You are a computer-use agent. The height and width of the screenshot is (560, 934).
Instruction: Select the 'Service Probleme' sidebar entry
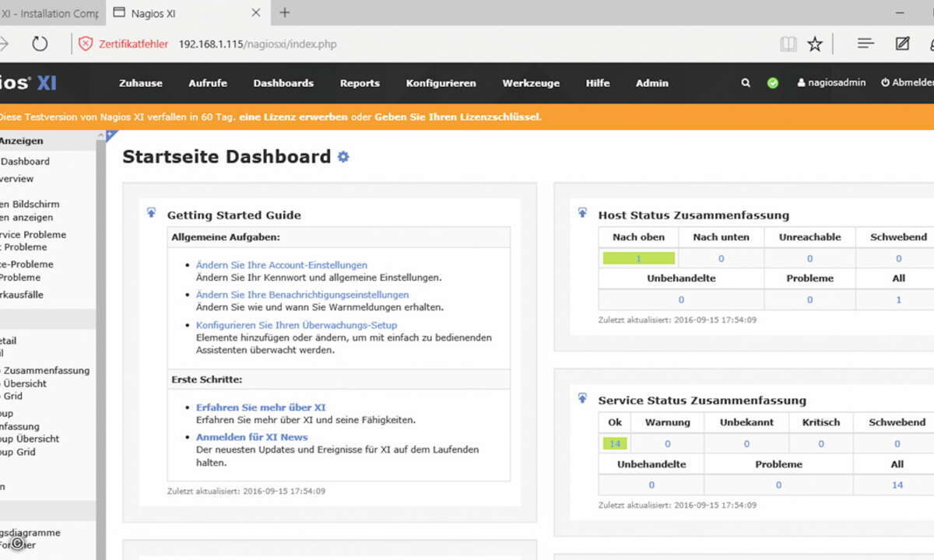point(33,234)
